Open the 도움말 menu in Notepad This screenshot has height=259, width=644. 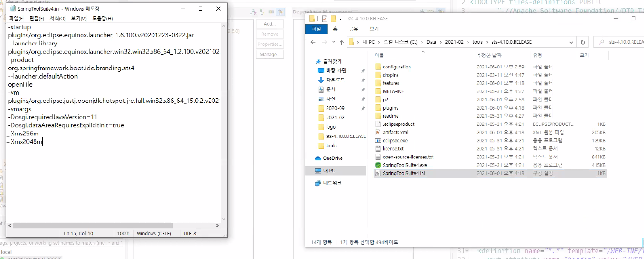(x=102, y=18)
